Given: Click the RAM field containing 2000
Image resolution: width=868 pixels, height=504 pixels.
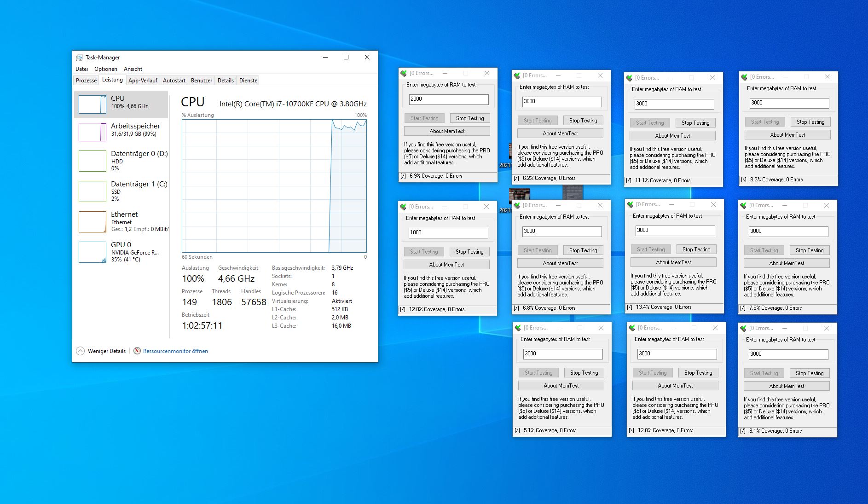Looking at the screenshot, I should coord(449,99).
